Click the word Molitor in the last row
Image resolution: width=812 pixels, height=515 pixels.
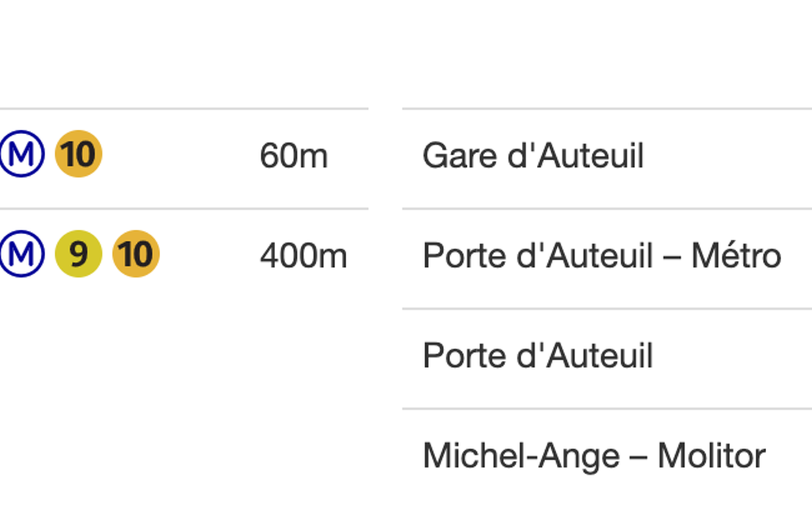(x=711, y=456)
